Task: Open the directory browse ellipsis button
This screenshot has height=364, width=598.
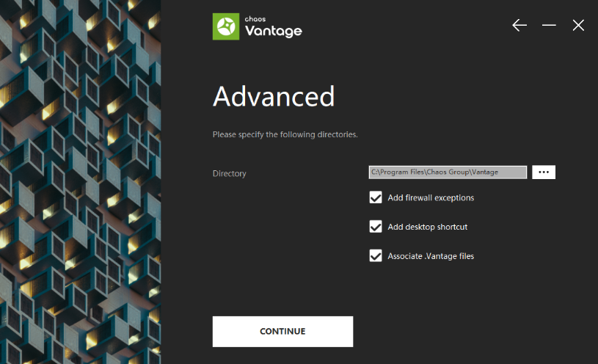Action: (x=543, y=172)
